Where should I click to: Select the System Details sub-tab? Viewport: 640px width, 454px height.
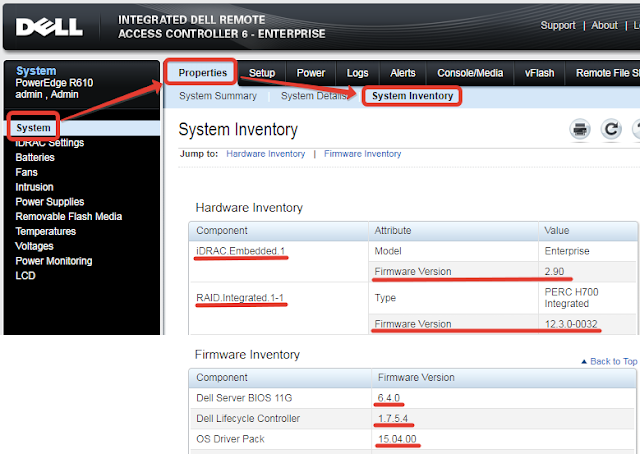pos(313,96)
